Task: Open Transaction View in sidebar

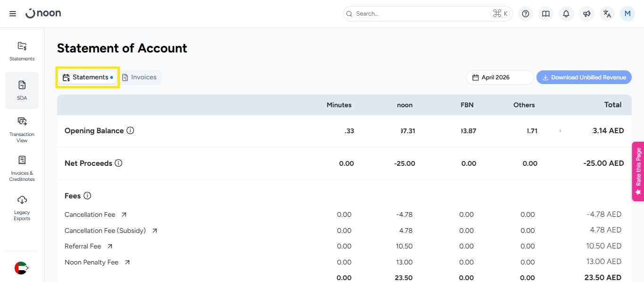Action: (22, 129)
